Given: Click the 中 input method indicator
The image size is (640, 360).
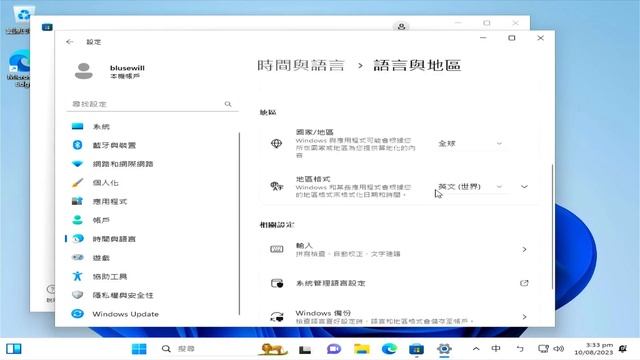Looking at the screenshot, I should pos(496,349).
